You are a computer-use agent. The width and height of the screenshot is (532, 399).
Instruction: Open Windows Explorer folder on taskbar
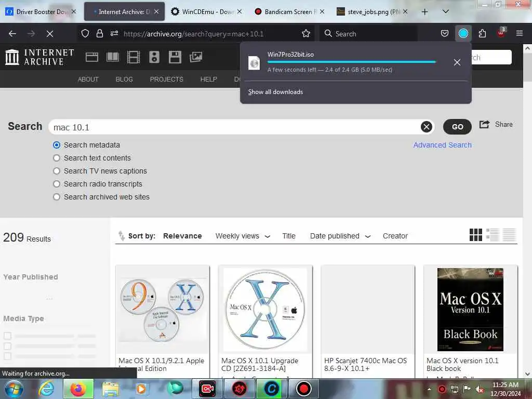110,389
